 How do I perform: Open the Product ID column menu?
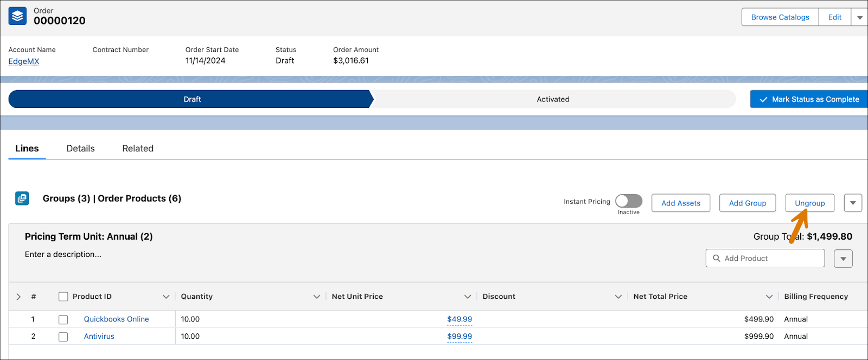pyautogui.click(x=166, y=297)
